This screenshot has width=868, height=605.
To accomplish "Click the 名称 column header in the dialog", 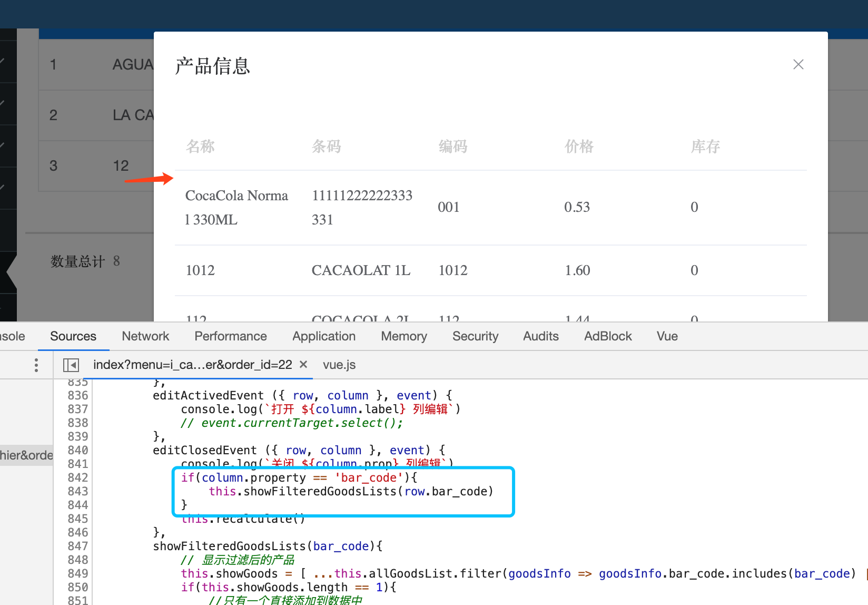I will coord(200,147).
